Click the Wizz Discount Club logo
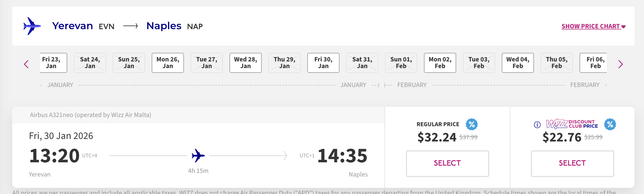This screenshot has width=644, height=194. click(x=572, y=124)
